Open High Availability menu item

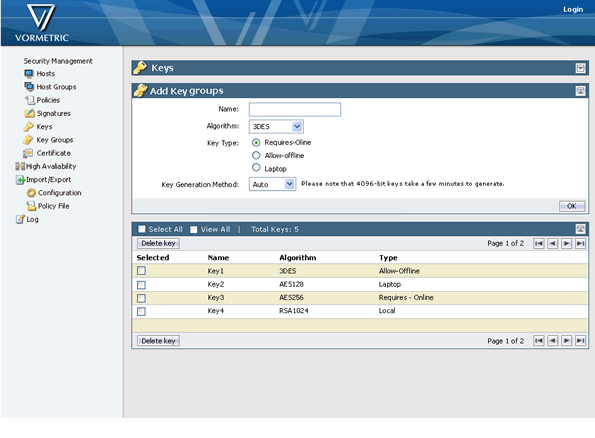click(51, 166)
